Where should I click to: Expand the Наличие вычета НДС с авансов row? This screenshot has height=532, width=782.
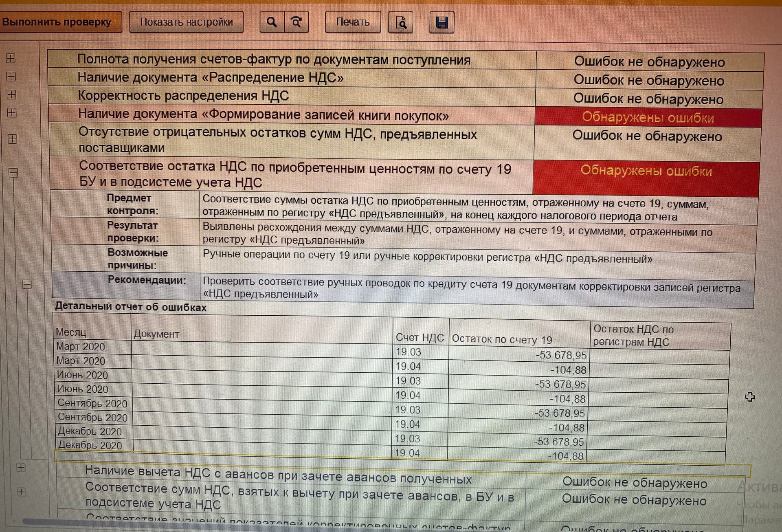21,467
